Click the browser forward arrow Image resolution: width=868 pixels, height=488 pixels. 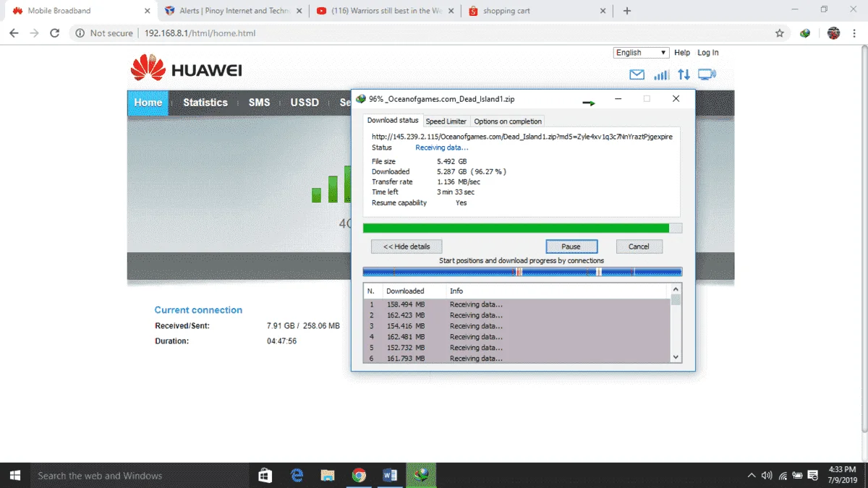(34, 33)
